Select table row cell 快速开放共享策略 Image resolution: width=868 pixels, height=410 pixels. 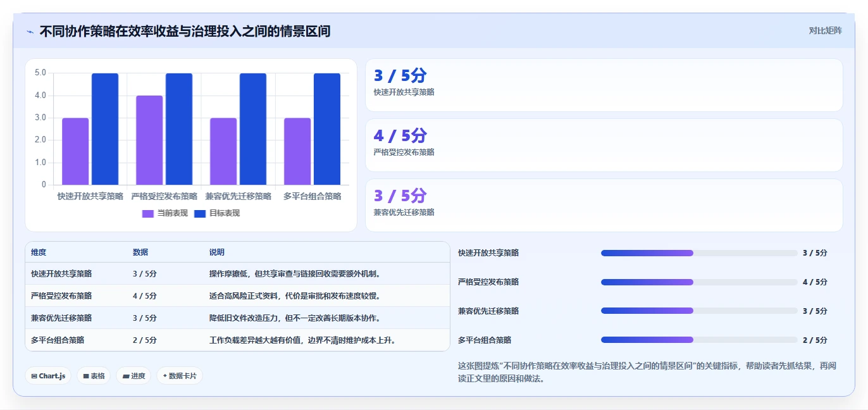pyautogui.click(x=61, y=273)
